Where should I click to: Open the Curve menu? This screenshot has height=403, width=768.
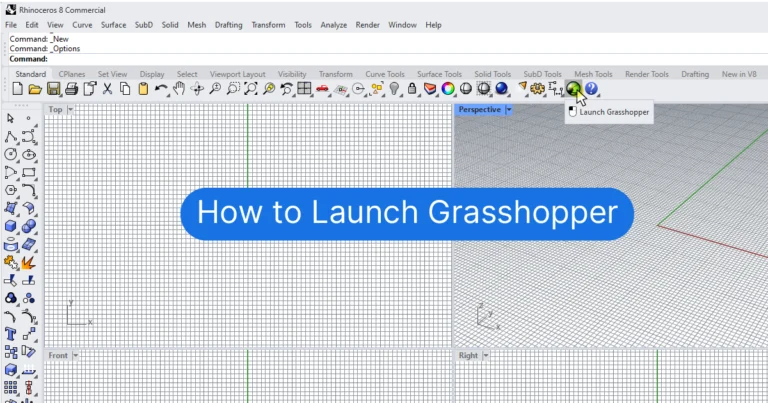pyautogui.click(x=82, y=25)
